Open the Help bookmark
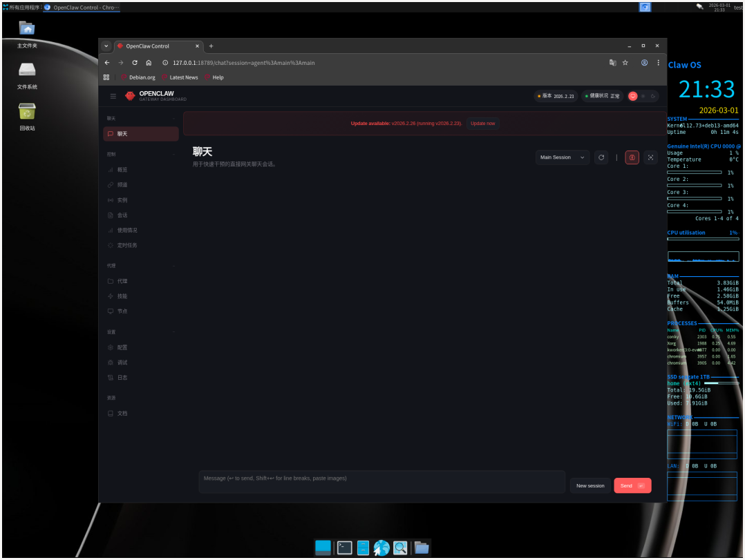The height and width of the screenshot is (560, 745). (x=214, y=77)
